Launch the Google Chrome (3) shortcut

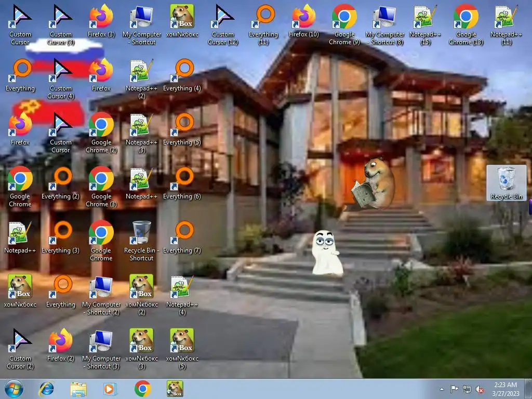pos(101,187)
